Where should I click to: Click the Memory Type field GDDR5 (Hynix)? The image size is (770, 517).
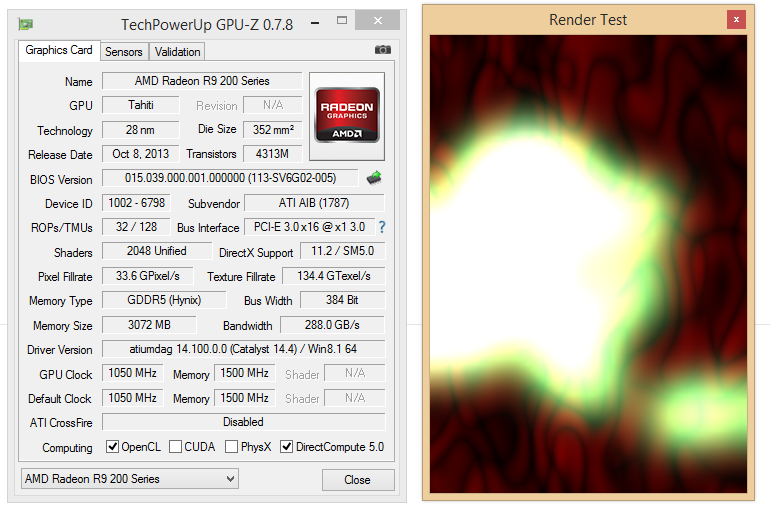pyautogui.click(x=164, y=300)
